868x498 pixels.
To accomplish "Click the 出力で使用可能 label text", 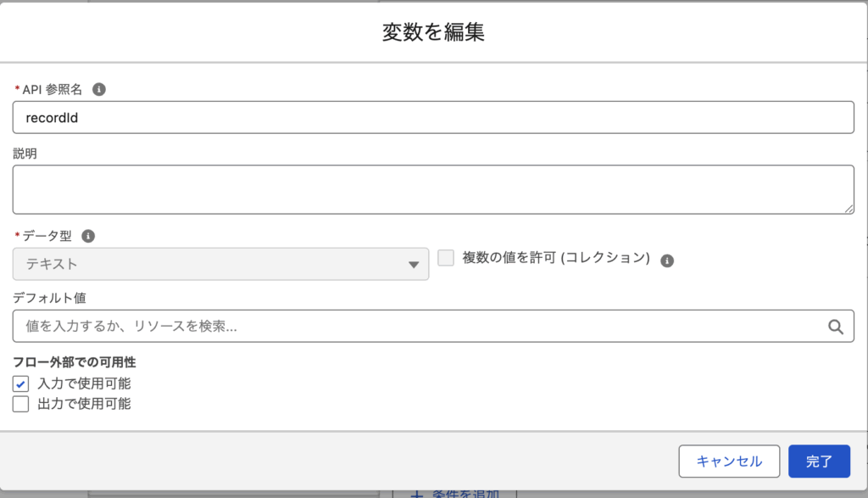I will [84, 404].
